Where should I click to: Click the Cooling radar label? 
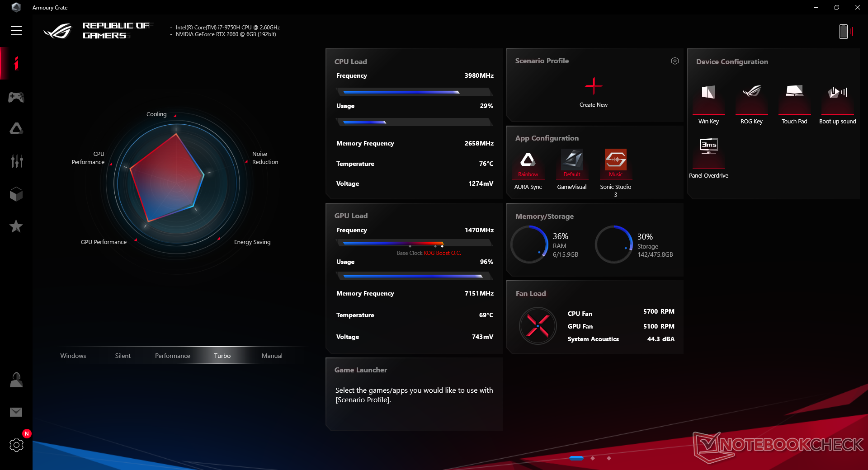(156, 114)
